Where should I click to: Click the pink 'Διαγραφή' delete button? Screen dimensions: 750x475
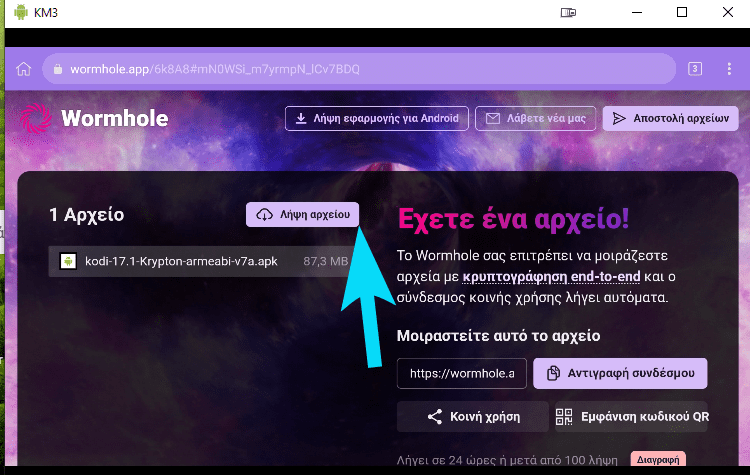(658, 459)
